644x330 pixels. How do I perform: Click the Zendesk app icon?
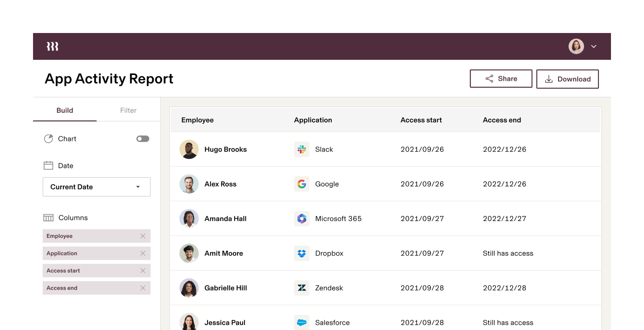[302, 288]
